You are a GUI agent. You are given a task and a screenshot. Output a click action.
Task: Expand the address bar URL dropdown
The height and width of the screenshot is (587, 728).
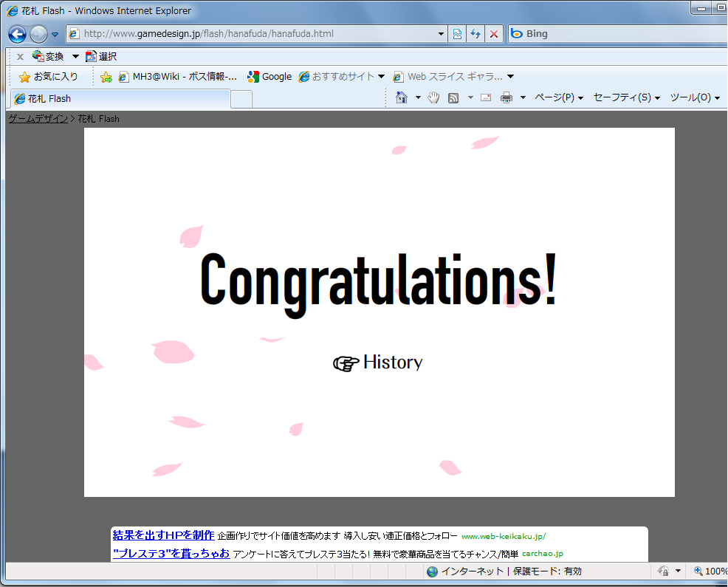tap(442, 34)
